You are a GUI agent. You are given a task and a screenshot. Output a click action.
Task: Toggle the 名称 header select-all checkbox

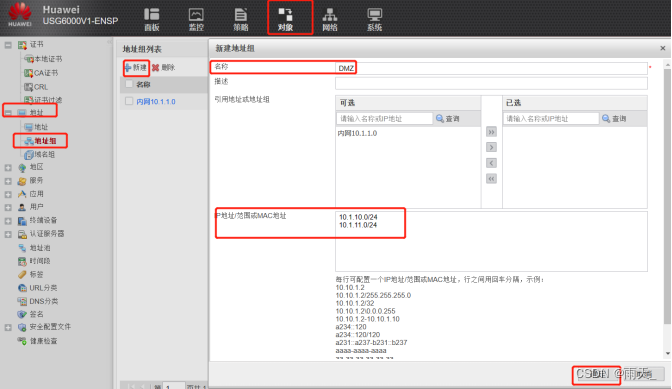(129, 84)
